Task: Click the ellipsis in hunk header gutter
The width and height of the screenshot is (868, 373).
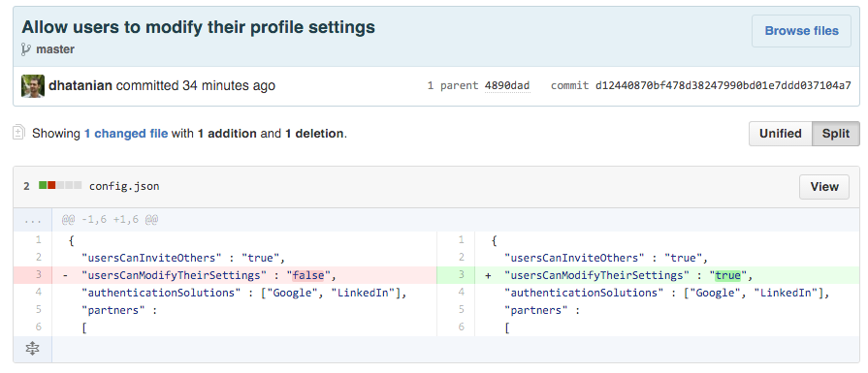Action: [x=33, y=220]
